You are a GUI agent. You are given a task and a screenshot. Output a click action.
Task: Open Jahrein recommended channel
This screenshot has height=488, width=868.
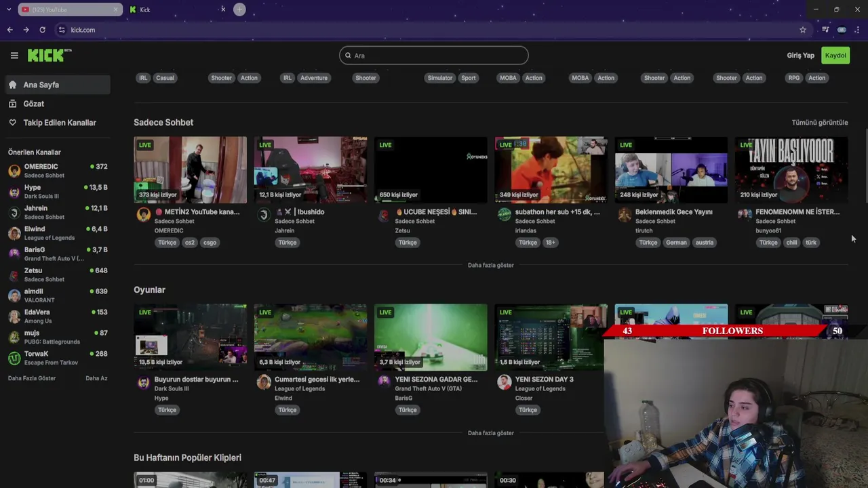57,212
